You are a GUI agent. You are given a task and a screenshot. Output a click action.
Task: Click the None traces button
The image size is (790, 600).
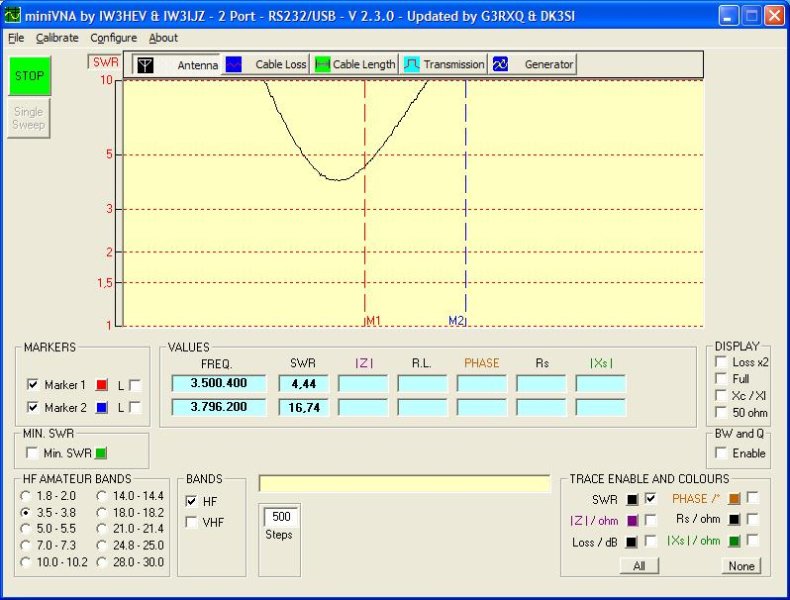pos(741,566)
